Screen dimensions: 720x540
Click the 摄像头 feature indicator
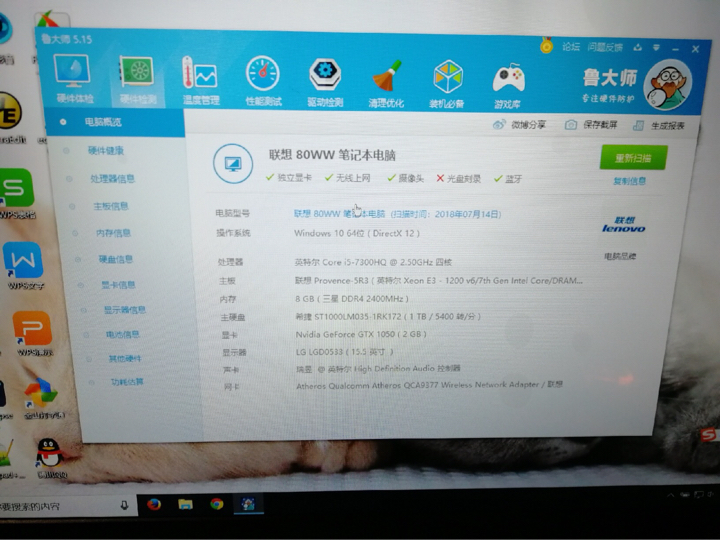click(x=405, y=178)
